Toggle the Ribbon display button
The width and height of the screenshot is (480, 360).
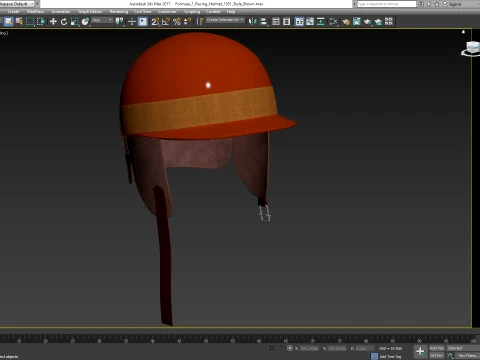tap(299, 22)
